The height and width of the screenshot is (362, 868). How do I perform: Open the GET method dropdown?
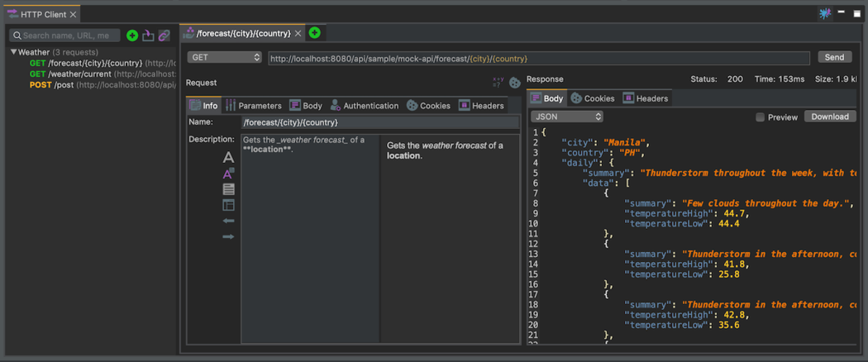(224, 58)
